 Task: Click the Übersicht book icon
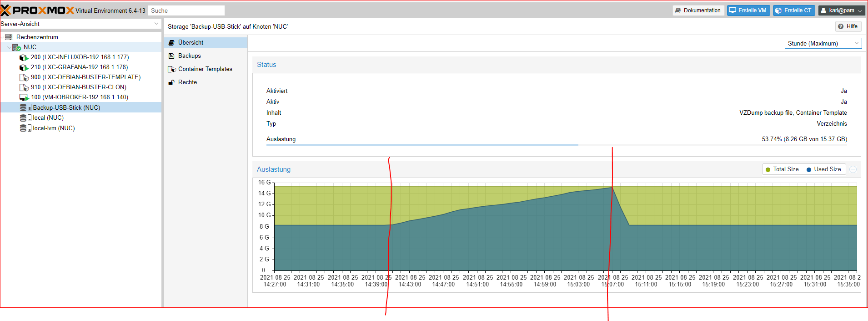tap(171, 42)
